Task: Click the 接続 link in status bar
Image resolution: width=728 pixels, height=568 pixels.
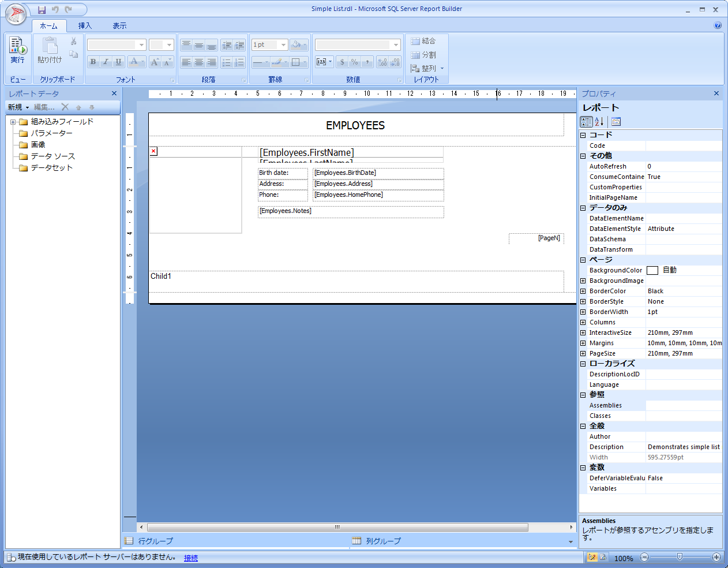Action: pyautogui.click(x=190, y=558)
